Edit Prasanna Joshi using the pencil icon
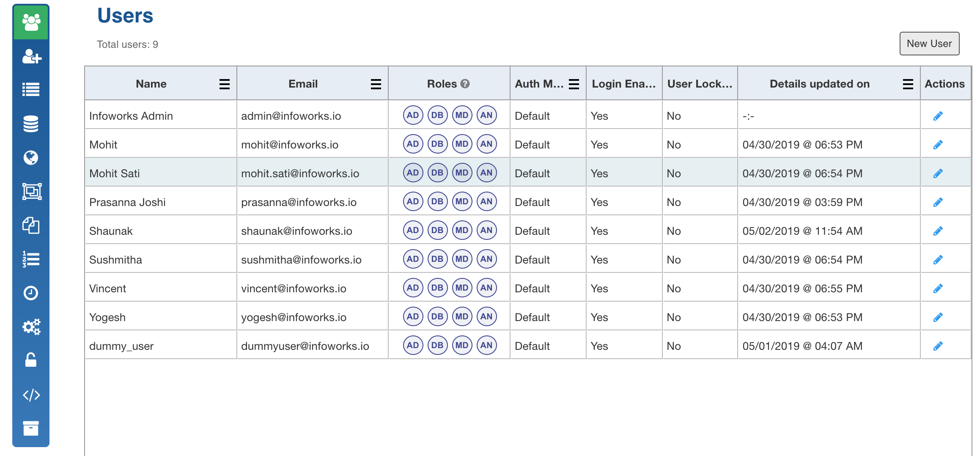This screenshot has width=980, height=456. tap(938, 202)
